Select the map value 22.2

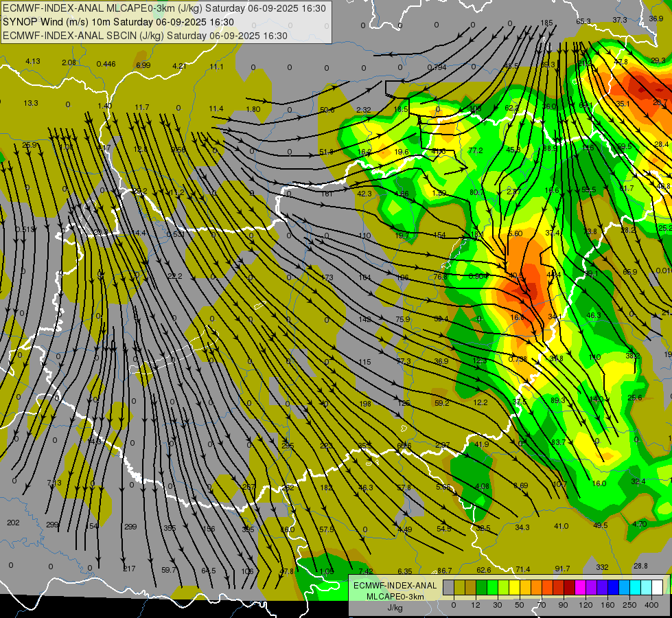point(175,276)
